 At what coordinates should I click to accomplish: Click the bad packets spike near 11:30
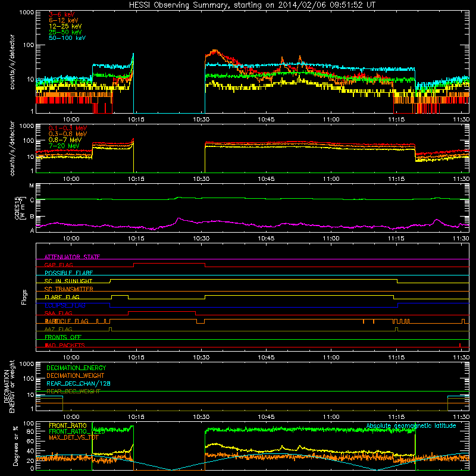[x=460, y=345]
